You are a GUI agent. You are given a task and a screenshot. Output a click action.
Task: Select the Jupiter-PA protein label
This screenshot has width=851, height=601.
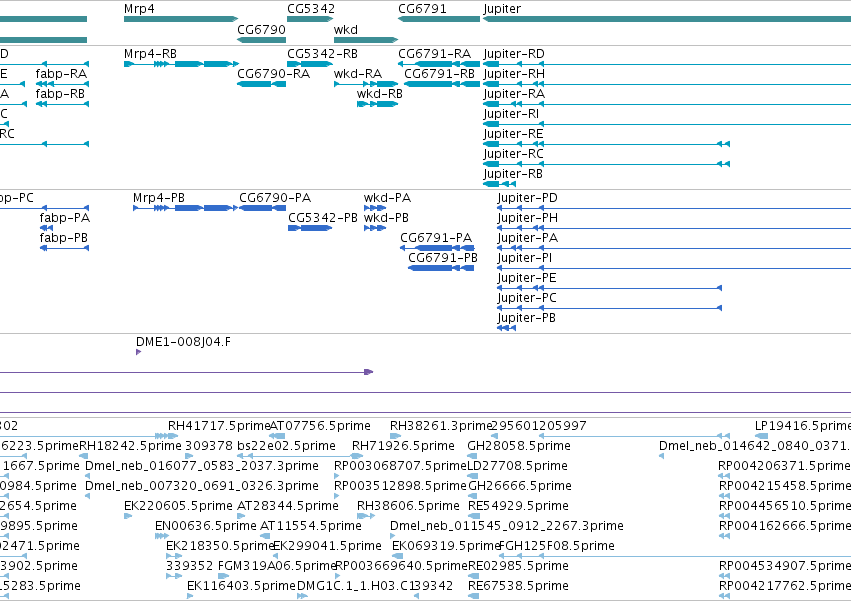click(528, 238)
